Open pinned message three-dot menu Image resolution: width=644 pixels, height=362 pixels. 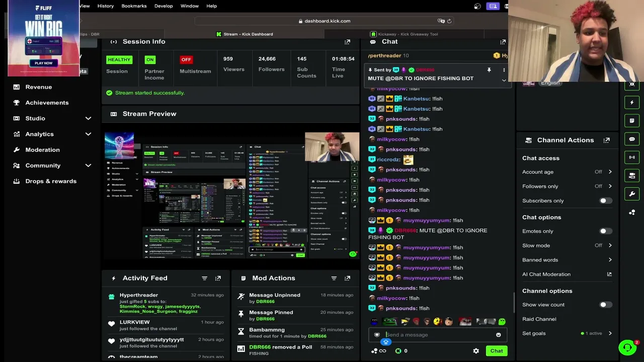point(504,70)
